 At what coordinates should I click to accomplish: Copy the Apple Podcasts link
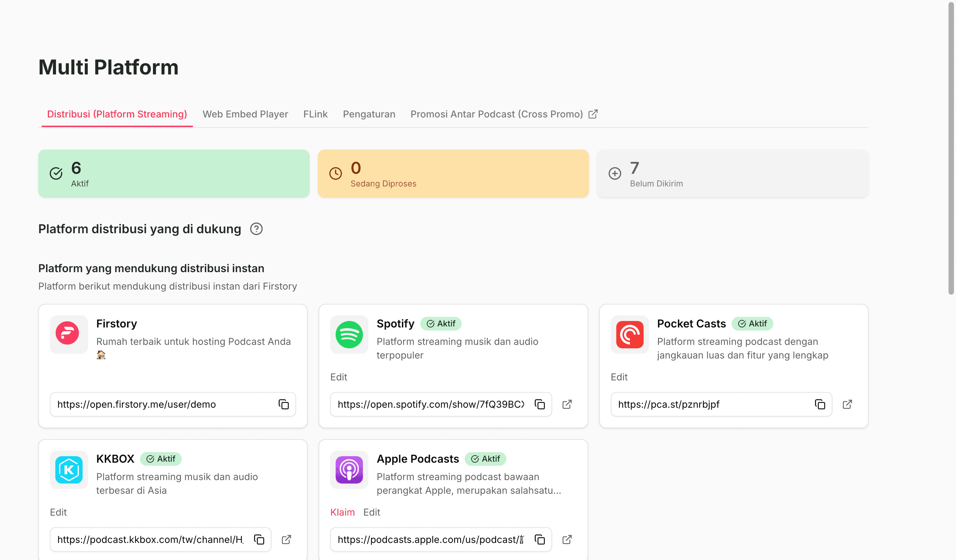click(x=539, y=540)
